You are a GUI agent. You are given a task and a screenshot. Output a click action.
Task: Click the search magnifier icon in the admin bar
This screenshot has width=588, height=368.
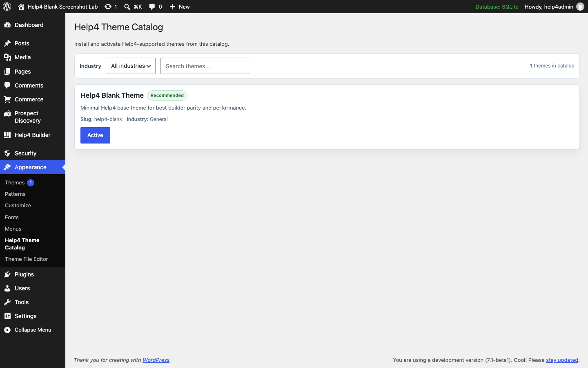127,7
